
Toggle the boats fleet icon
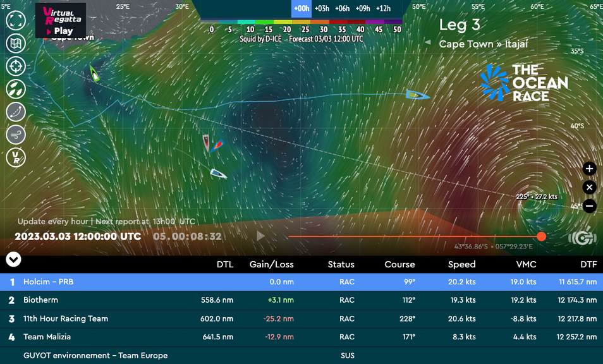(16, 89)
